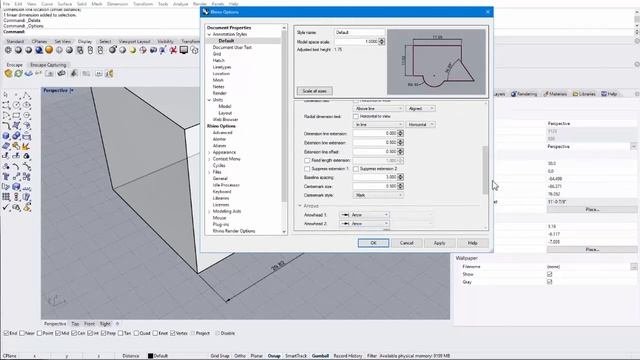Switch to the Viewport Layout toolbar tab
The image size is (640, 360).
pos(134,42)
